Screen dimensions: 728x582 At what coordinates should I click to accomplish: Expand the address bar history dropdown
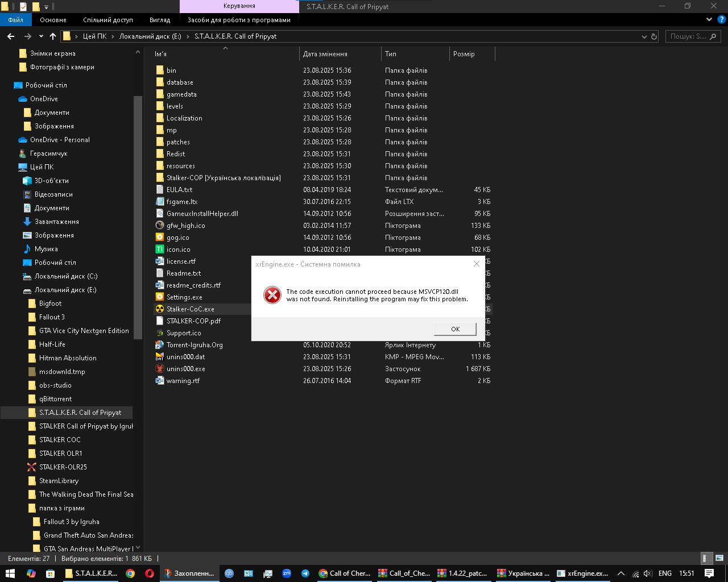(644, 36)
